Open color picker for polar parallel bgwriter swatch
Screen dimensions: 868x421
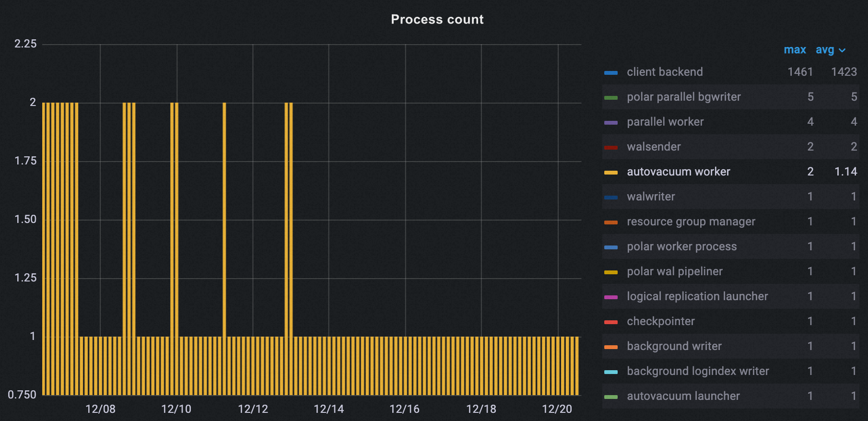point(611,98)
